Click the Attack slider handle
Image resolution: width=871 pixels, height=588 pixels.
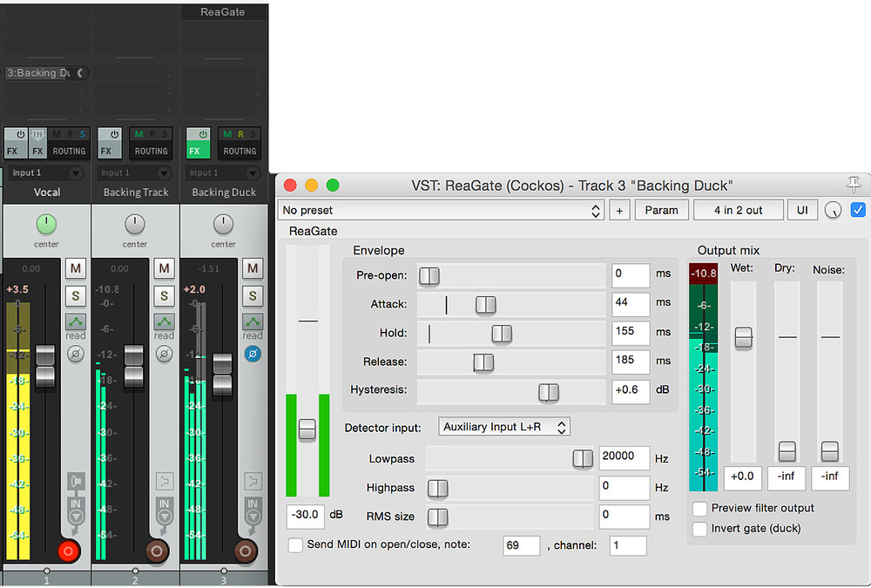coord(485,305)
